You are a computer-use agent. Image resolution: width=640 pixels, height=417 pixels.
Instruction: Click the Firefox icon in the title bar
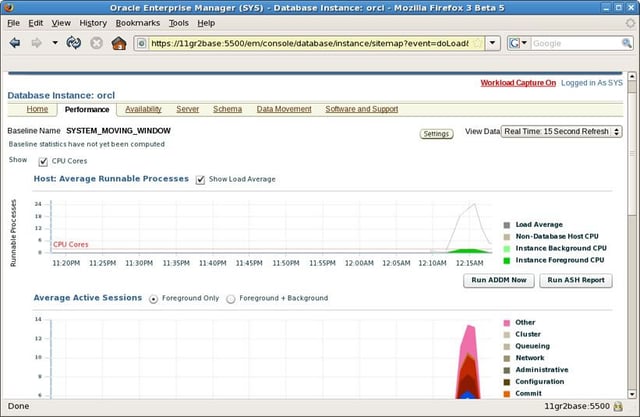9,7
